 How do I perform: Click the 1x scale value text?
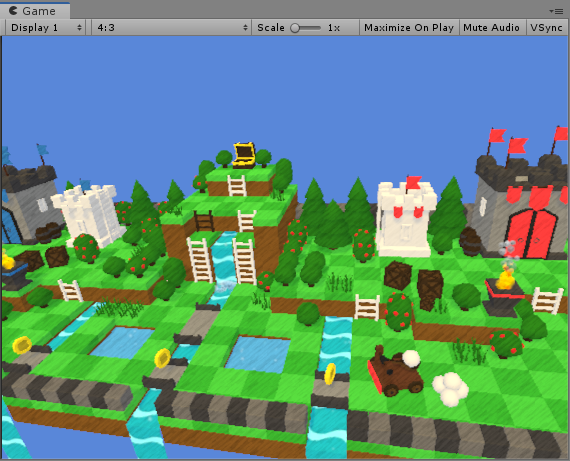click(x=334, y=28)
